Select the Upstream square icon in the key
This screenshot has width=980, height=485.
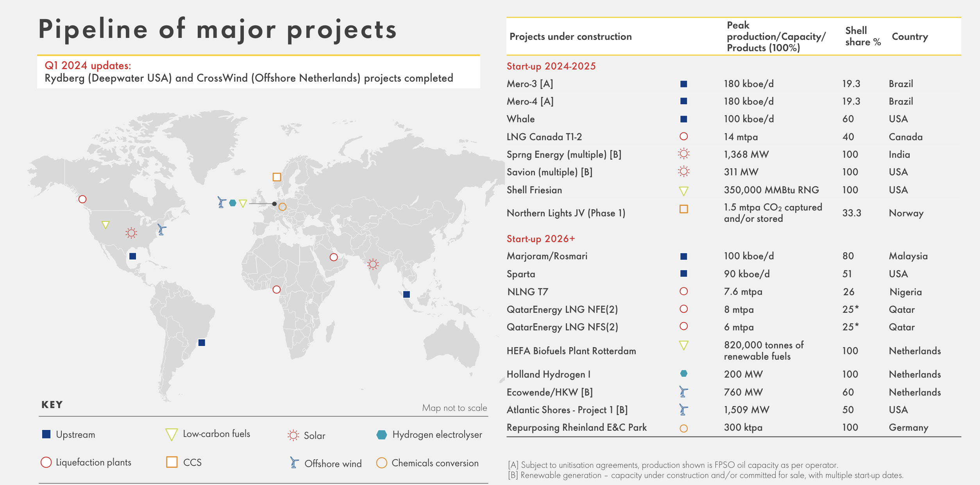[46, 434]
